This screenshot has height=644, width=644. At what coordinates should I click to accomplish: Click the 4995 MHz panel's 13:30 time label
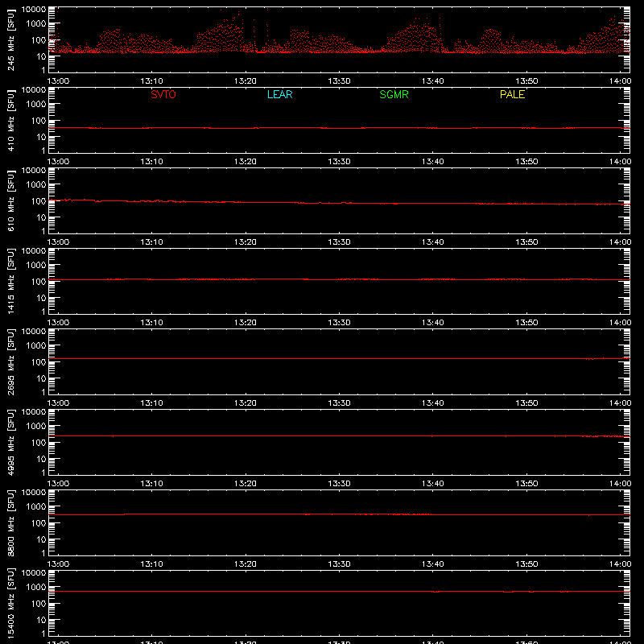[339, 484]
